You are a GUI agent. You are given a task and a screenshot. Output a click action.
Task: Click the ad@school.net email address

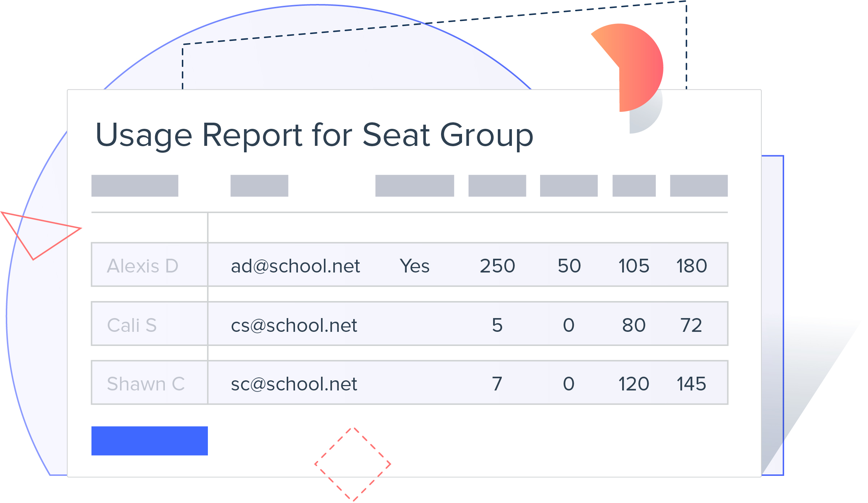(x=295, y=266)
